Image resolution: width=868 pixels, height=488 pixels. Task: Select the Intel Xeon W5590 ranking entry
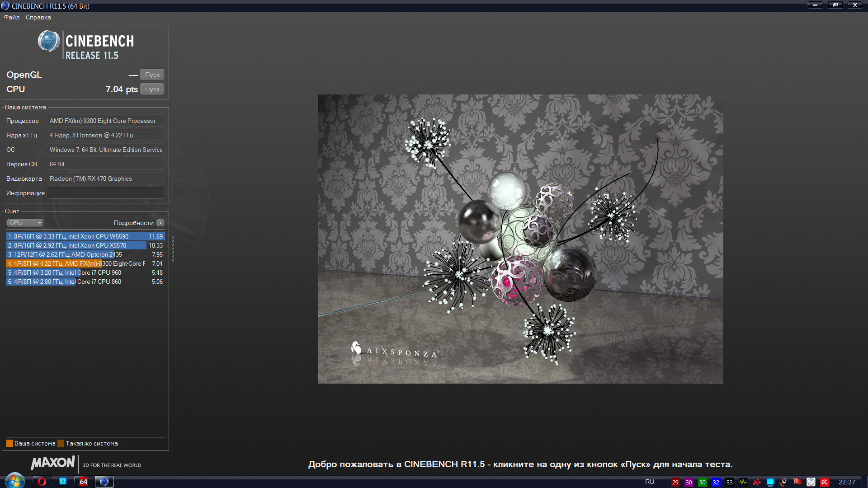click(85, 236)
